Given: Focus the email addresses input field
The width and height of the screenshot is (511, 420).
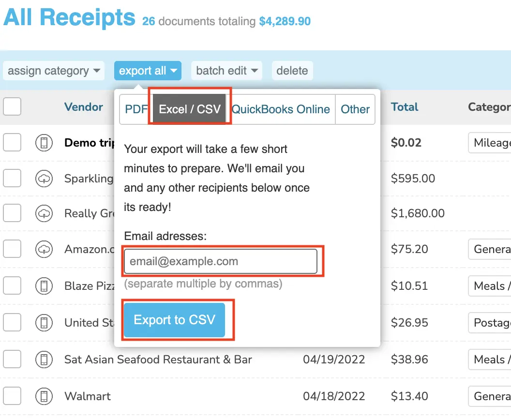Looking at the screenshot, I should (x=221, y=261).
